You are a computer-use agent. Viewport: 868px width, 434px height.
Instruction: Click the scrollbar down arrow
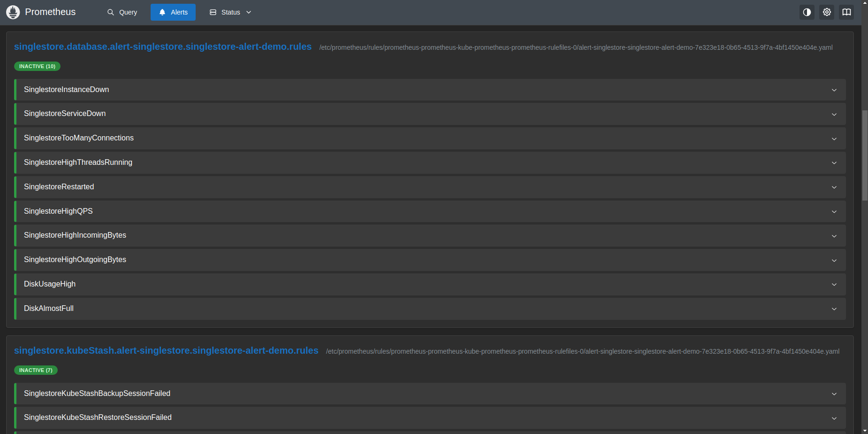865,430
